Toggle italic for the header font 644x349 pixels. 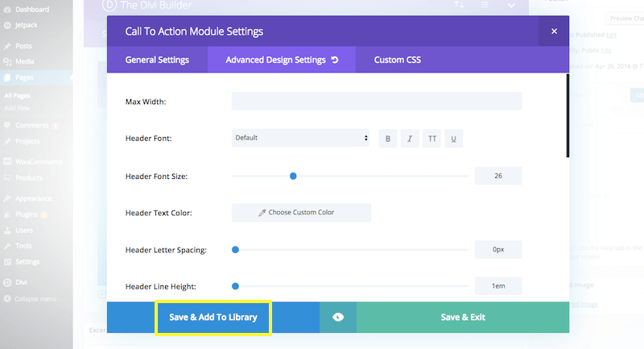pyautogui.click(x=410, y=139)
